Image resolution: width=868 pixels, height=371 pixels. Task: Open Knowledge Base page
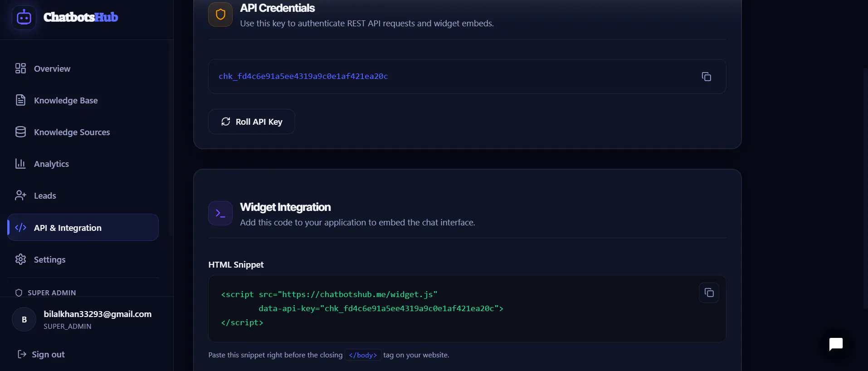(x=83, y=100)
